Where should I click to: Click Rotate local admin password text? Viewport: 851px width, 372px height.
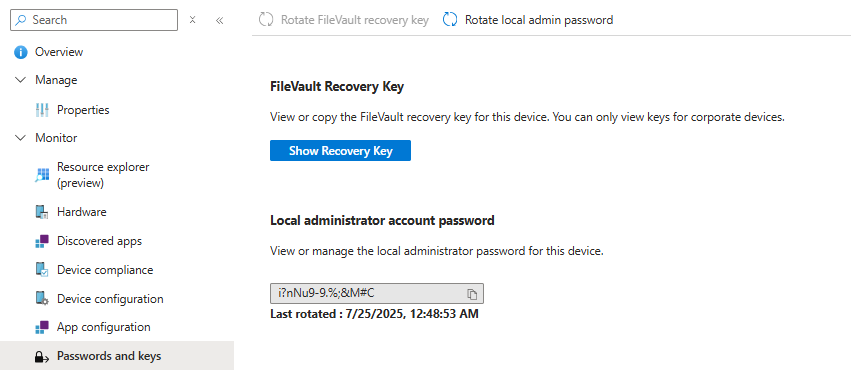(539, 20)
